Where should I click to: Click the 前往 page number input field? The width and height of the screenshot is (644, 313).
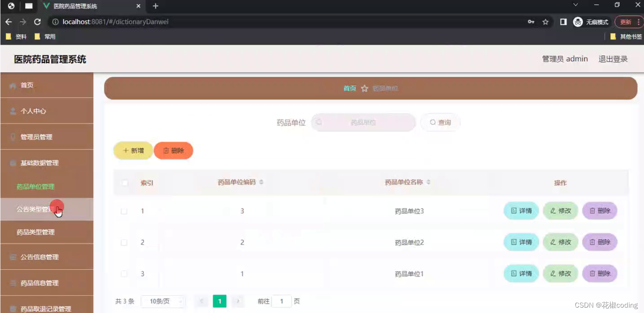(x=281, y=301)
